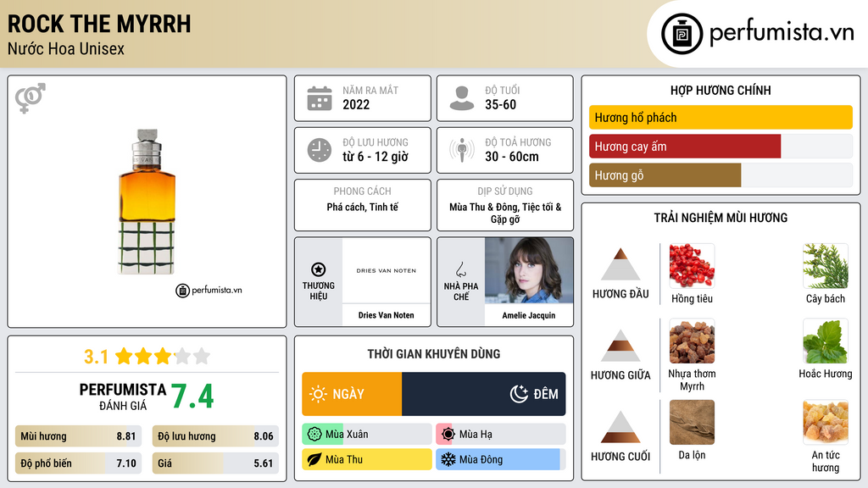Click the unisex gender symbol icon

pos(30,98)
